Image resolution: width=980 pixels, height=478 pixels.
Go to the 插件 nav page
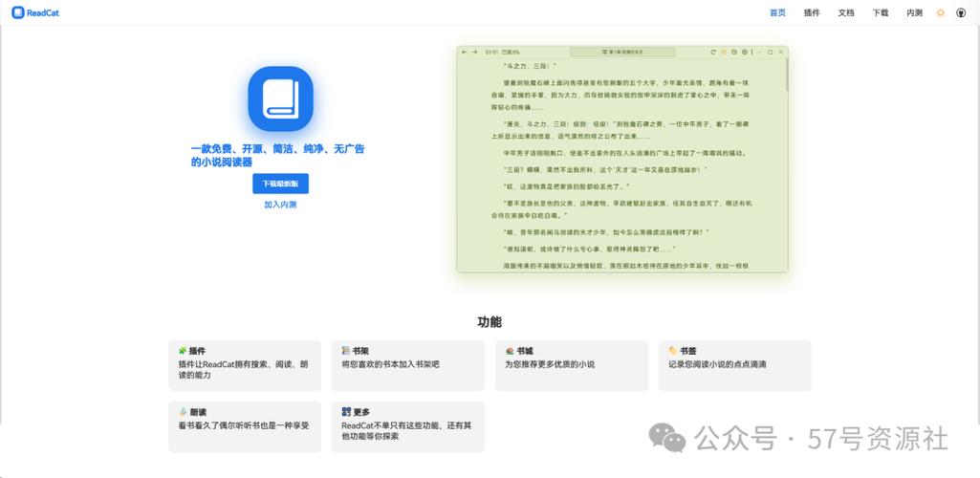(812, 12)
